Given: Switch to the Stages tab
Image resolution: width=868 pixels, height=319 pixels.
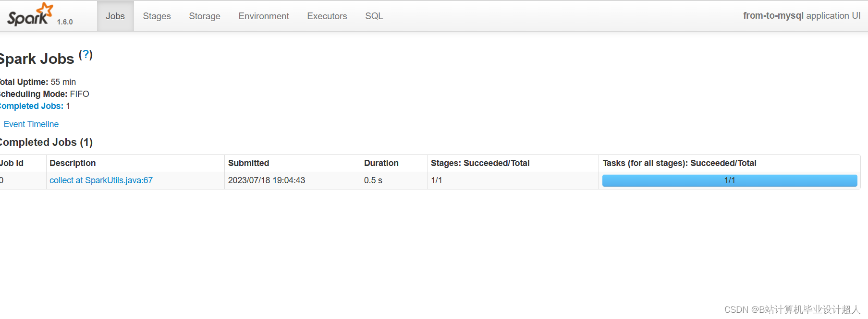Looking at the screenshot, I should point(157,16).
